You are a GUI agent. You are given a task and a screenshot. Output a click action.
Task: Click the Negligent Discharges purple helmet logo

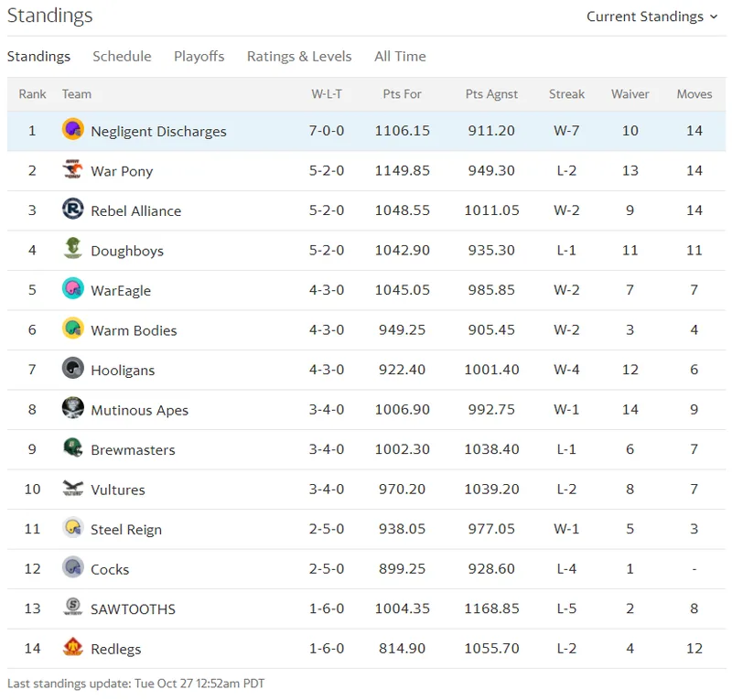73,129
